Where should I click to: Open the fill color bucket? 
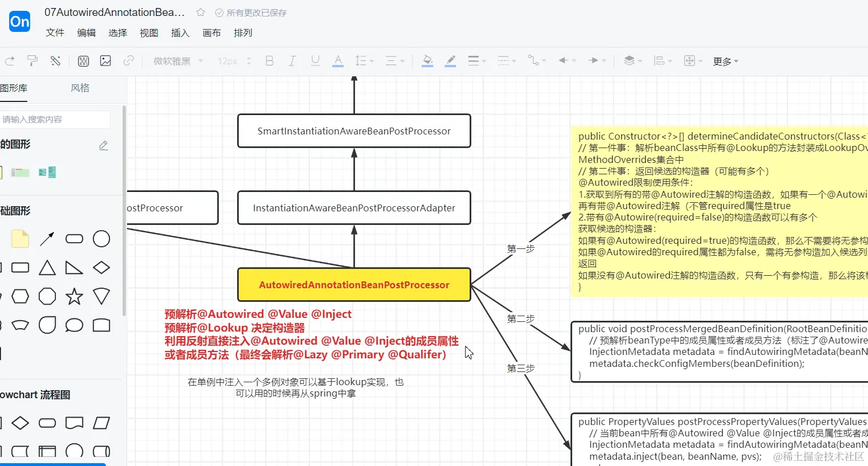(427, 61)
